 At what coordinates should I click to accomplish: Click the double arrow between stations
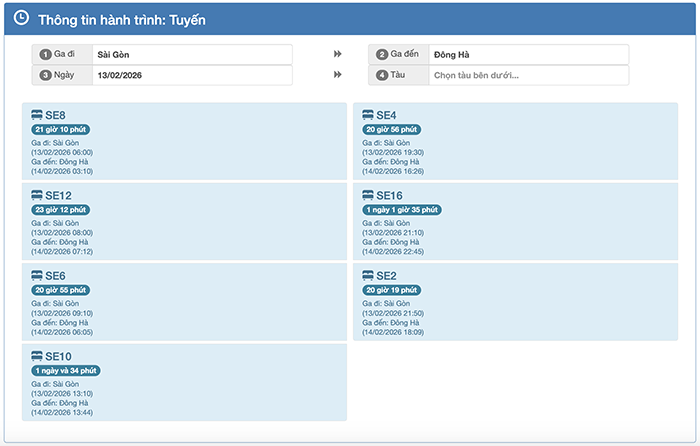pos(338,54)
